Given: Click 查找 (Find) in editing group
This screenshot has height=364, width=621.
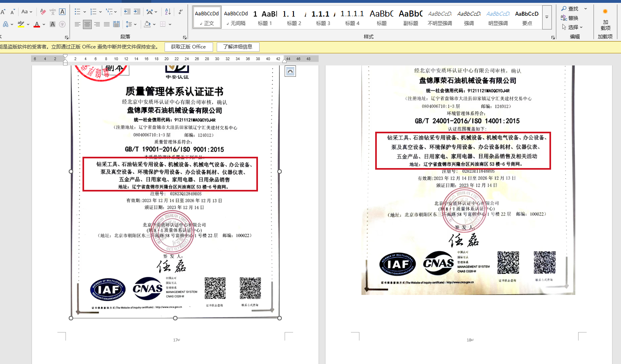Looking at the screenshot, I should 570,8.
